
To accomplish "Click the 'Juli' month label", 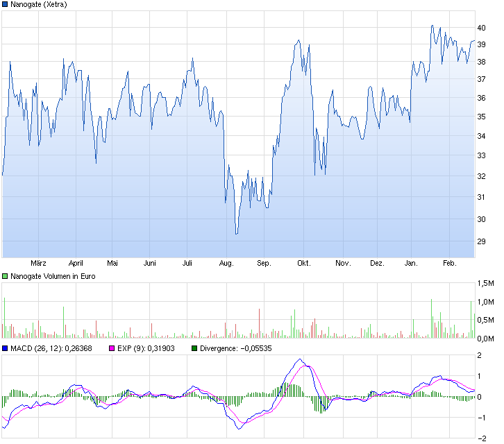I will click(x=187, y=263).
